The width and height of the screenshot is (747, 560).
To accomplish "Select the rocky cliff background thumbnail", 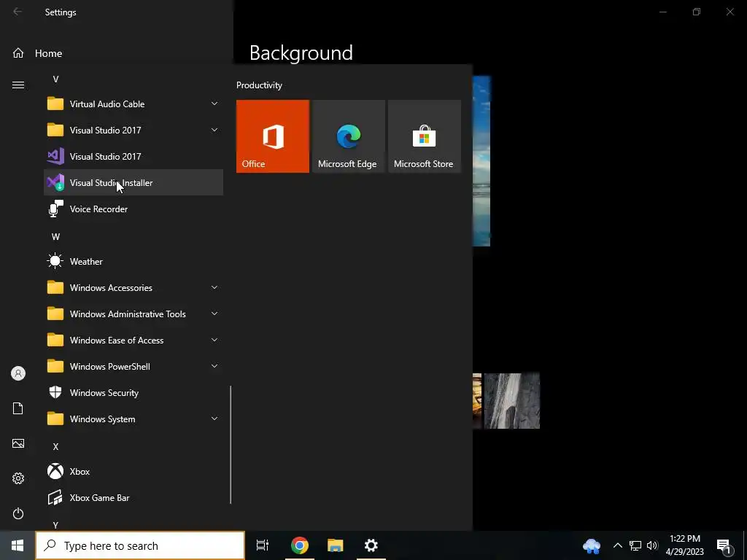I will click(511, 401).
